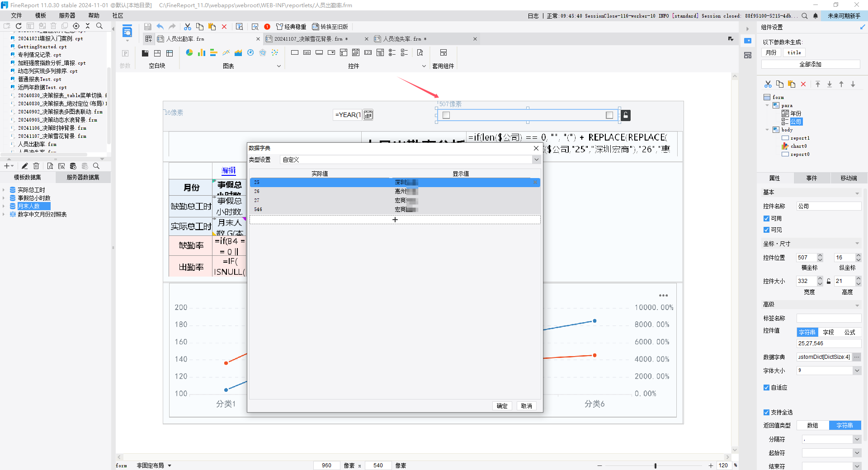The width and height of the screenshot is (868, 470).
Task: Click the 全部添加 button
Action: (x=810, y=65)
